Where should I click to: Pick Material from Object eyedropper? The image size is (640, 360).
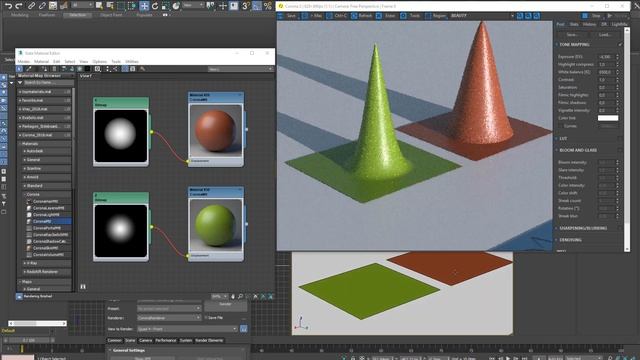click(x=29, y=69)
